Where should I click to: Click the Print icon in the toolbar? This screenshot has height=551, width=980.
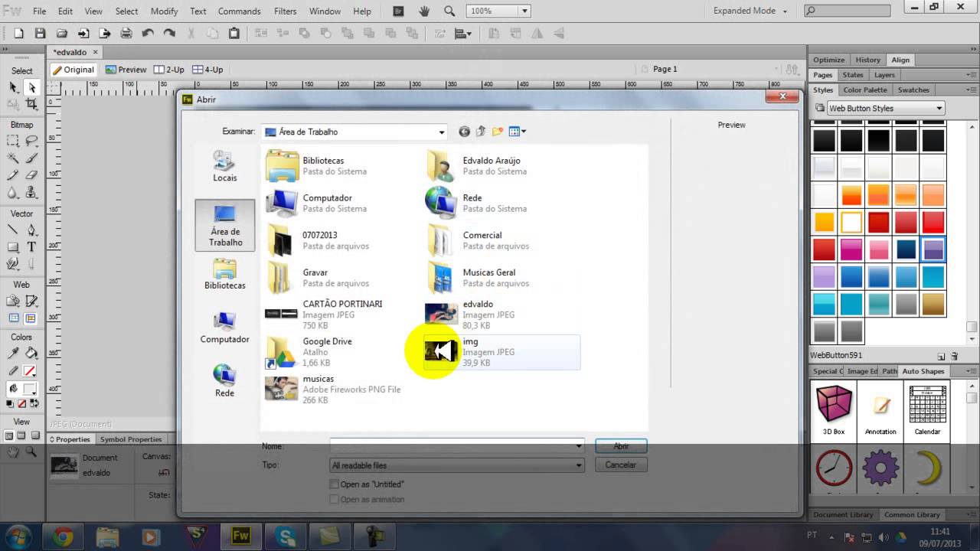[x=126, y=34]
